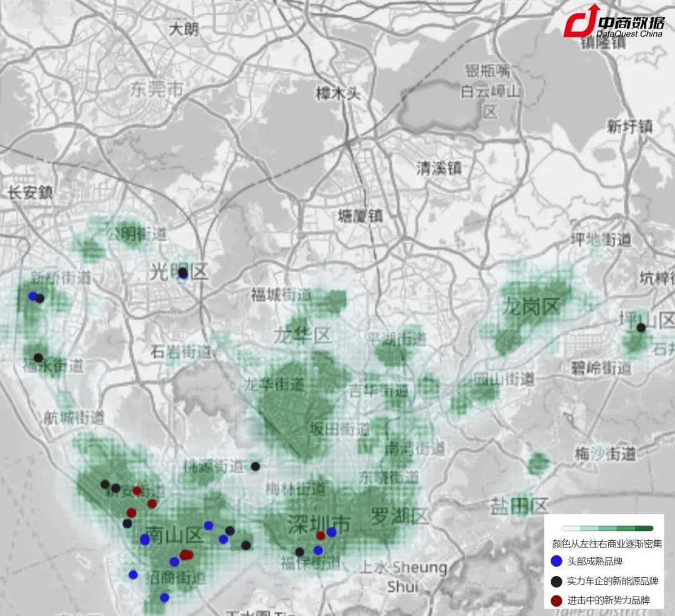
Task: Select the red marker below 深圳市 label
Action: (x=321, y=535)
